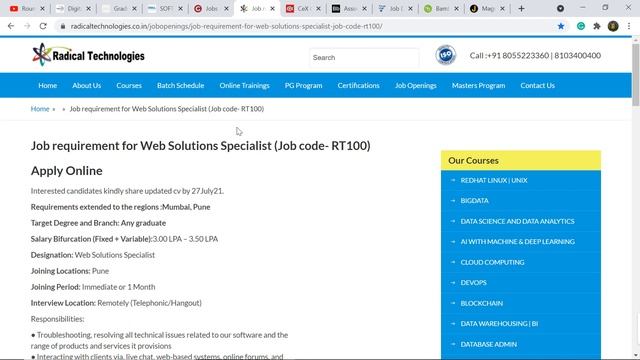
Task: Open the Grammarly extension icon
Action: pyautogui.click(x=581, y=26)
